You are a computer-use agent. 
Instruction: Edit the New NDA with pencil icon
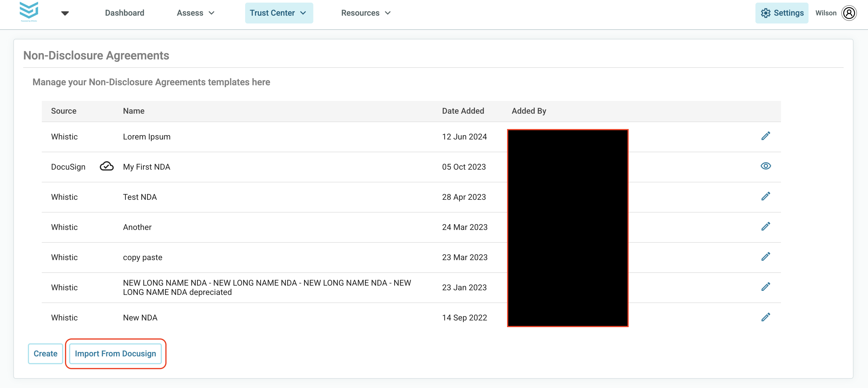click(766, 317)
